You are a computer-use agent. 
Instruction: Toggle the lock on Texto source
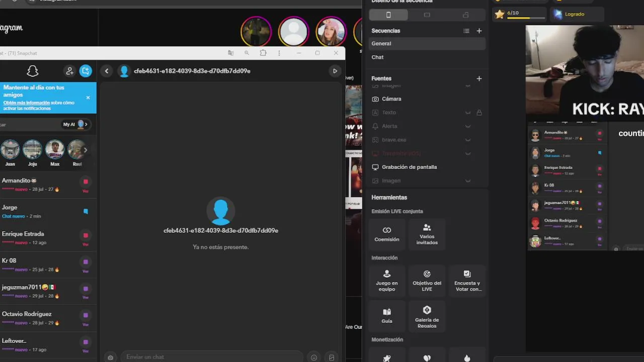(479, 113)
